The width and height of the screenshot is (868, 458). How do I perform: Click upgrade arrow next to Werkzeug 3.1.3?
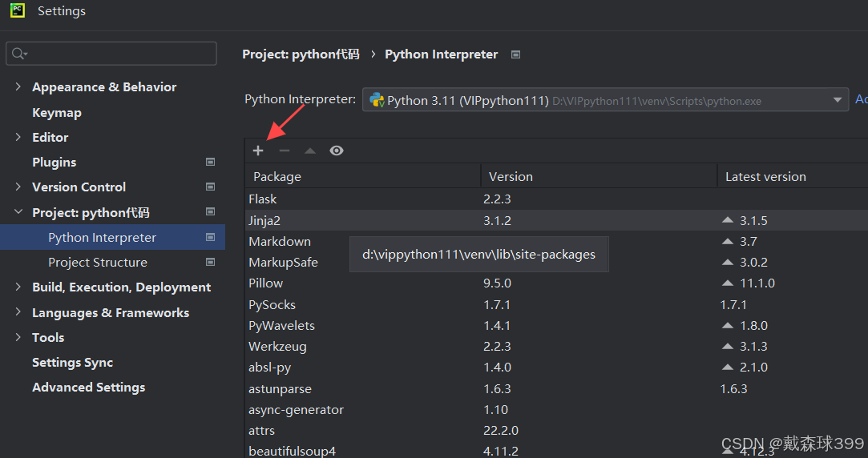pos(728,346)
